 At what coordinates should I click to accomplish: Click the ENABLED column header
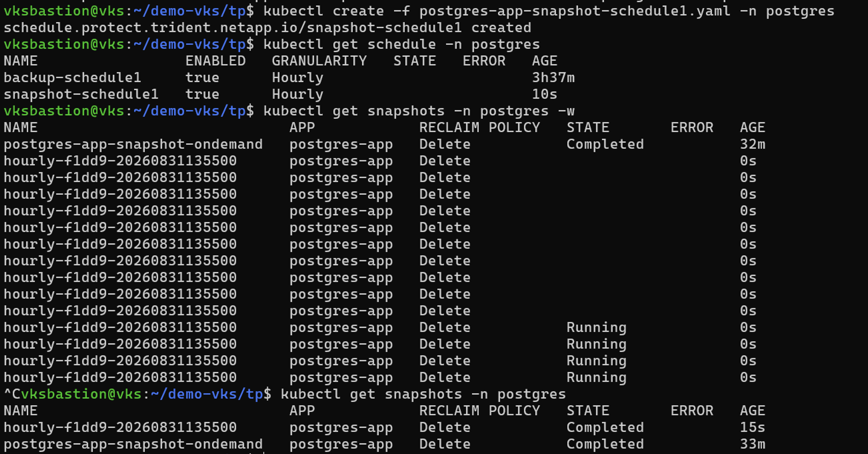coord(216,61)
